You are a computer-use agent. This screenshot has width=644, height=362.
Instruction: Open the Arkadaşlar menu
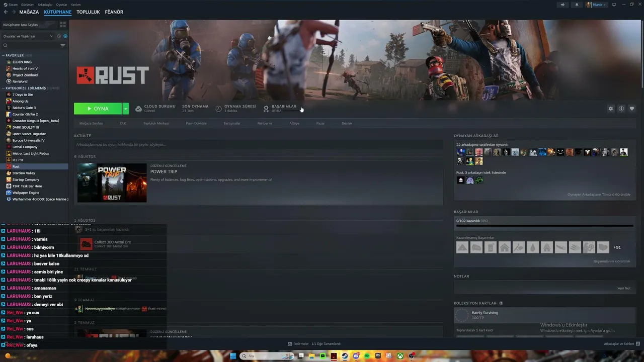45,5
